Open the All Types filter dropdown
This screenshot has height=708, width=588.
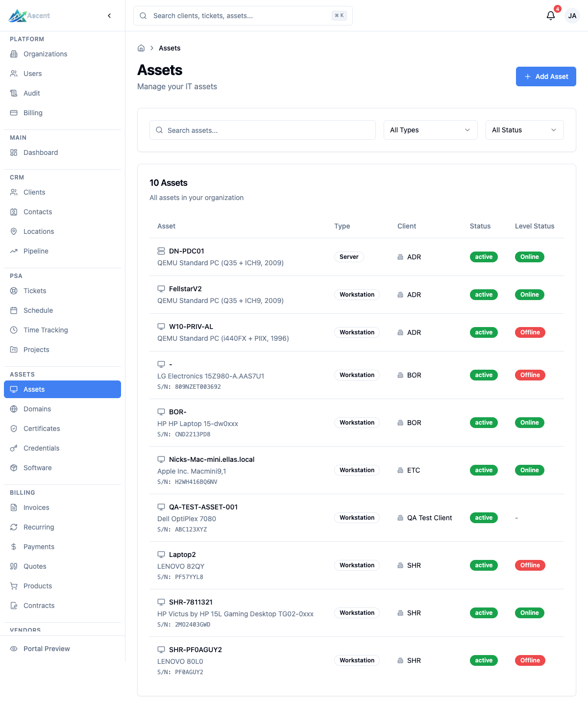click(x=430, y=130)
